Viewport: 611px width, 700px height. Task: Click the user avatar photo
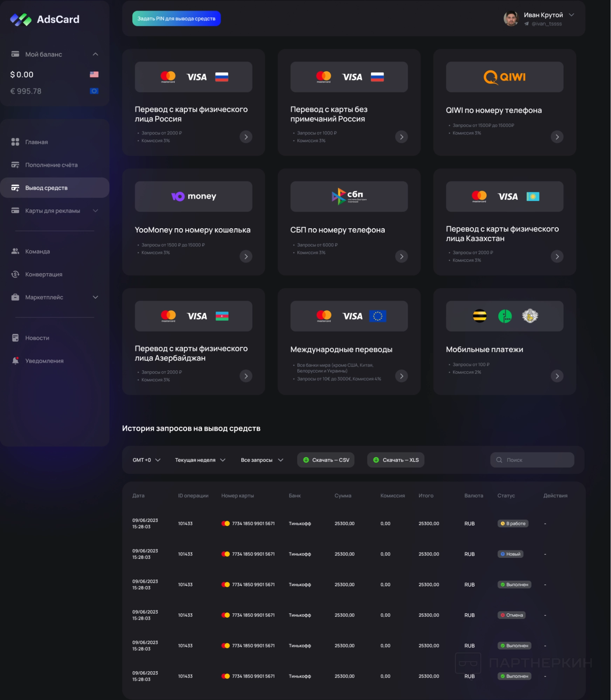pos(511,19)
